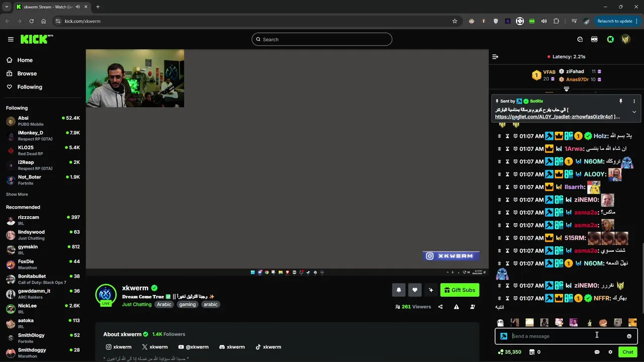The image size is (644, 362).
Task: Click the Search field on Kick
Action: [x=322, y=39]
